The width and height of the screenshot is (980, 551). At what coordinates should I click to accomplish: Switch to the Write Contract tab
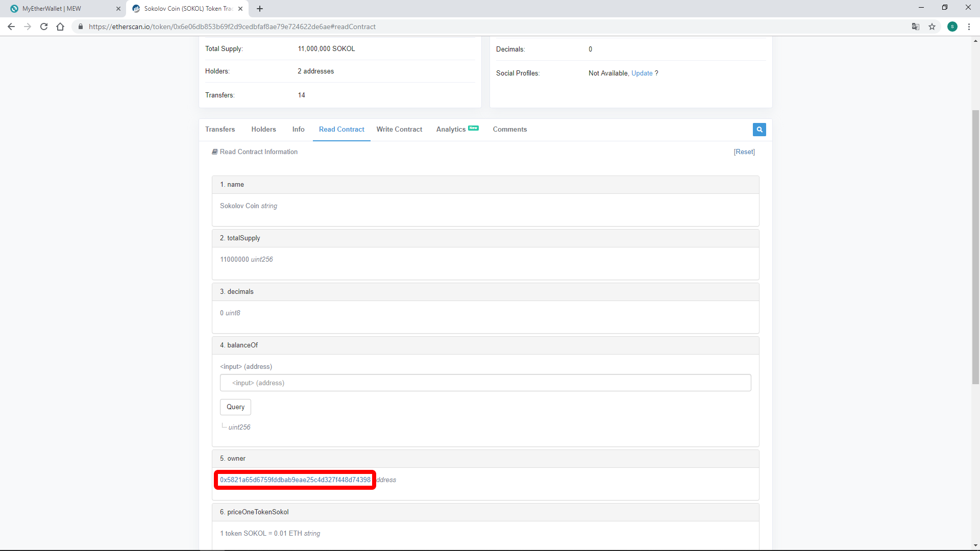pyautogui.click(x=399, y=130)
